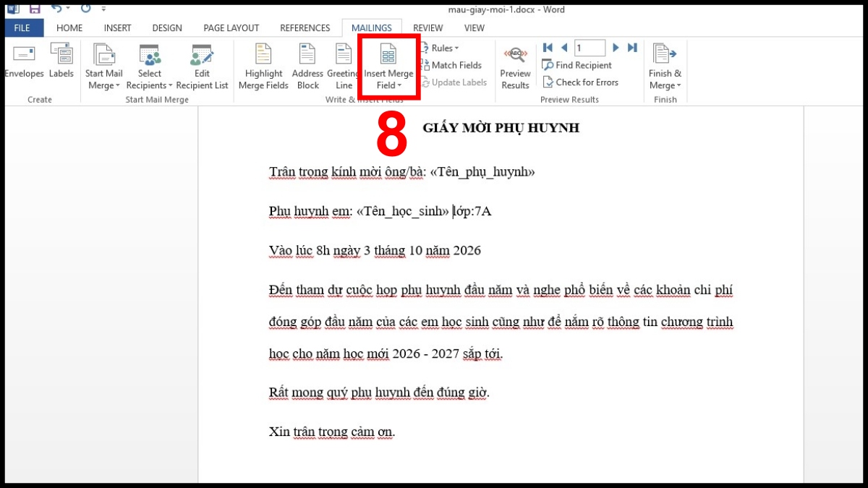Open the Start Mail Merge menu
868x488 pixels.
tap(104, 67)
